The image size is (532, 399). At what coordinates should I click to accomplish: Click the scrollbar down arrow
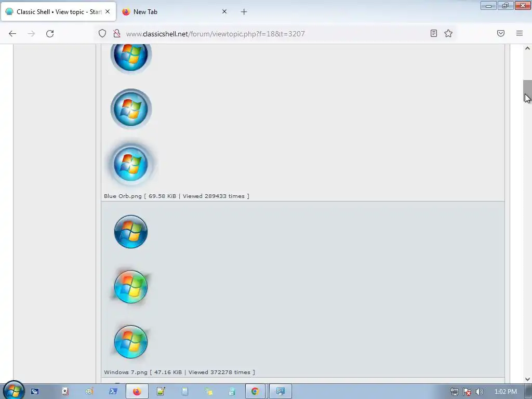pos(527,379)
